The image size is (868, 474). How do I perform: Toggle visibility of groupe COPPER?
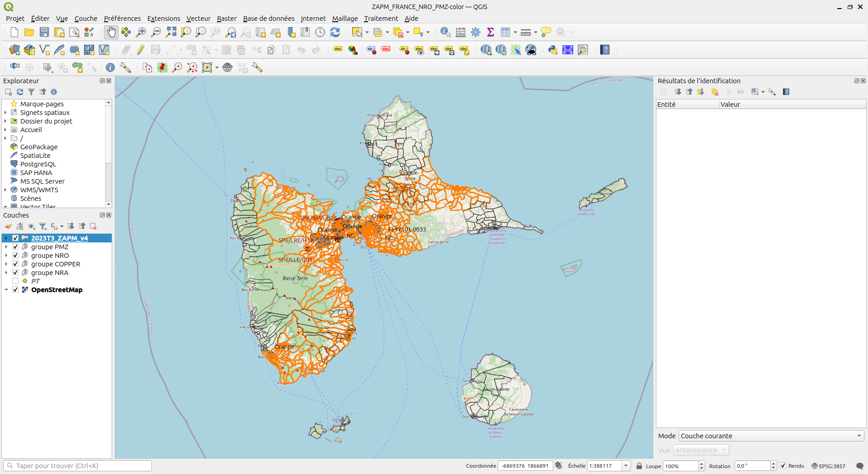[x=15, y=264]
